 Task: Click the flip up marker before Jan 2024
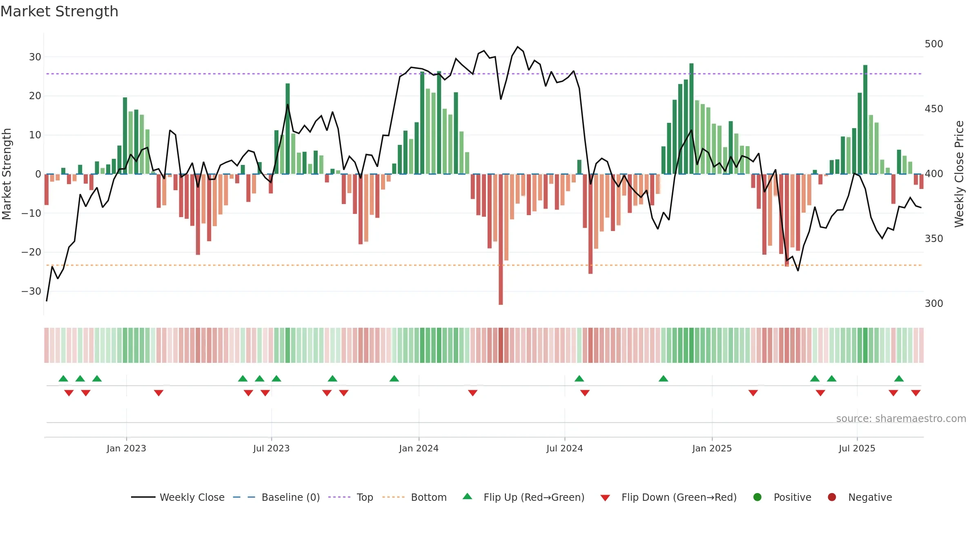click(x=394, y=378)
